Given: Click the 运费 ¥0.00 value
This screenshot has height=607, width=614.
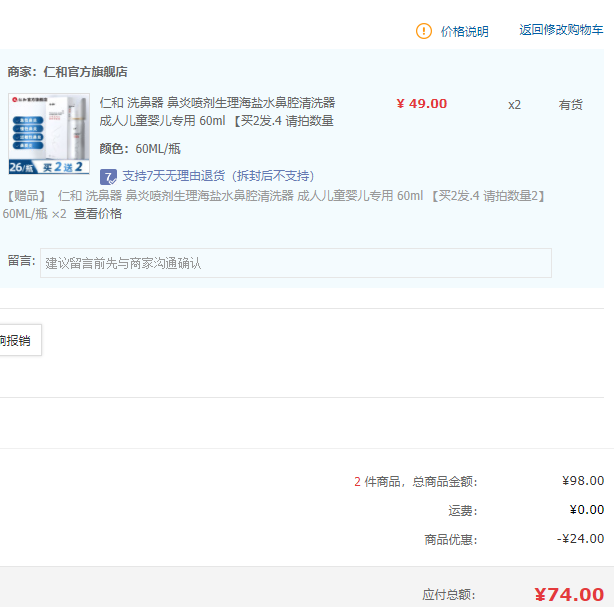Looking at the screenshot, I should pos(587,509).
